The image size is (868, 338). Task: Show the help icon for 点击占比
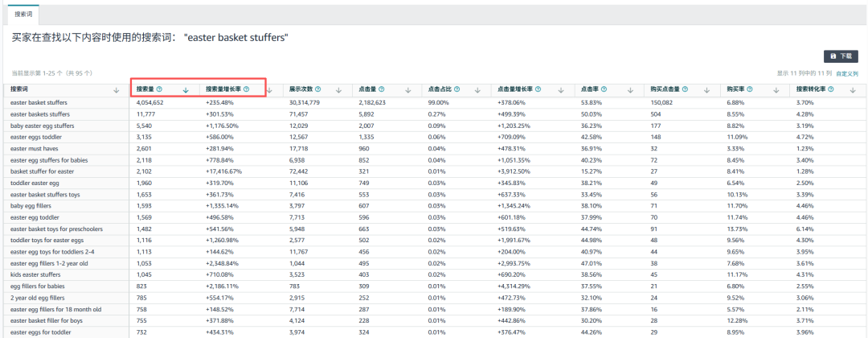click(x=457, y=89)
